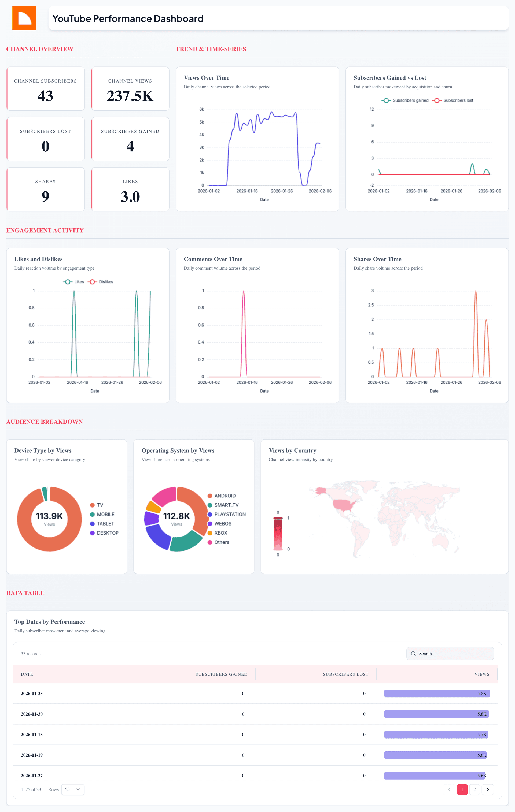Click the Comments Over Time heading
The image size is (515, 812).
[213, 259]
